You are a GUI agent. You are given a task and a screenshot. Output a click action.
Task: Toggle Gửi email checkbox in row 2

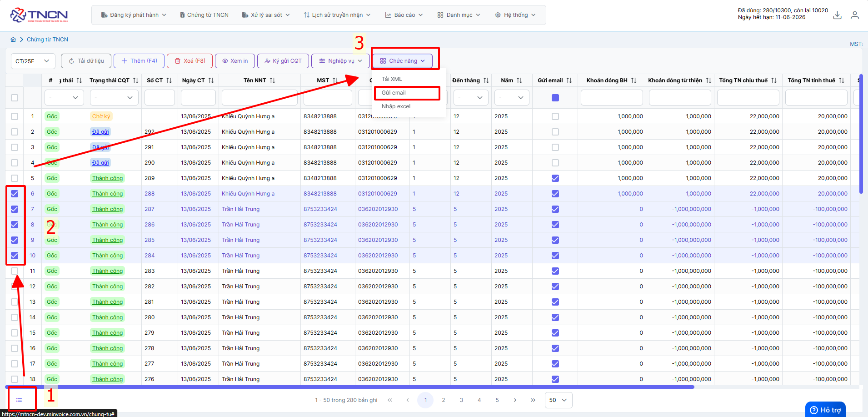(555, 132)
